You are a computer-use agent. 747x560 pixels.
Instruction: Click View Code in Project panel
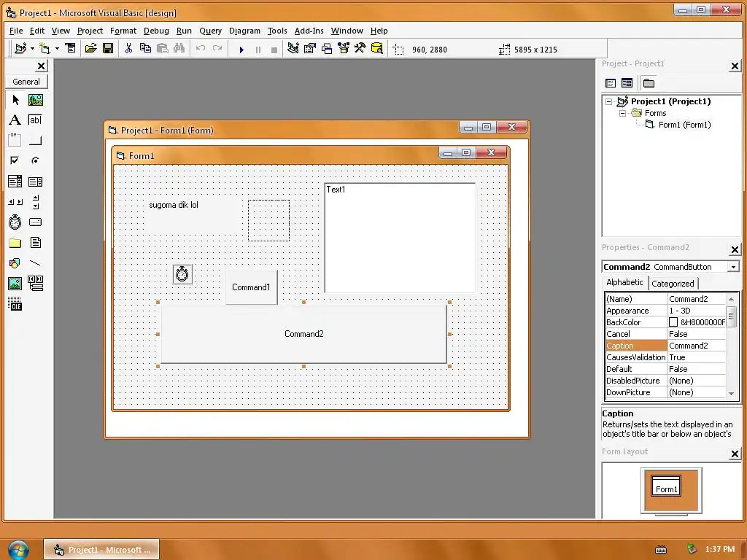click(x=611, y=83)
